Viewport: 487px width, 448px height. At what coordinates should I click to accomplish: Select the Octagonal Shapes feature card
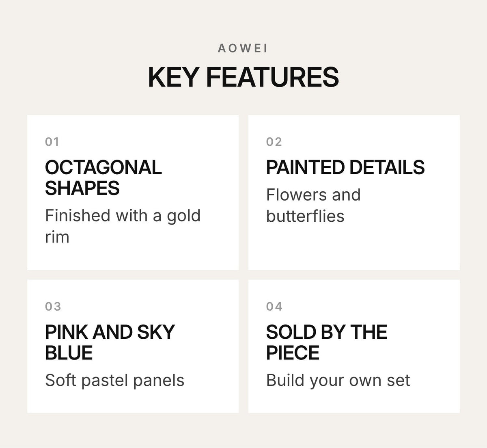click(x=133, y=193)
